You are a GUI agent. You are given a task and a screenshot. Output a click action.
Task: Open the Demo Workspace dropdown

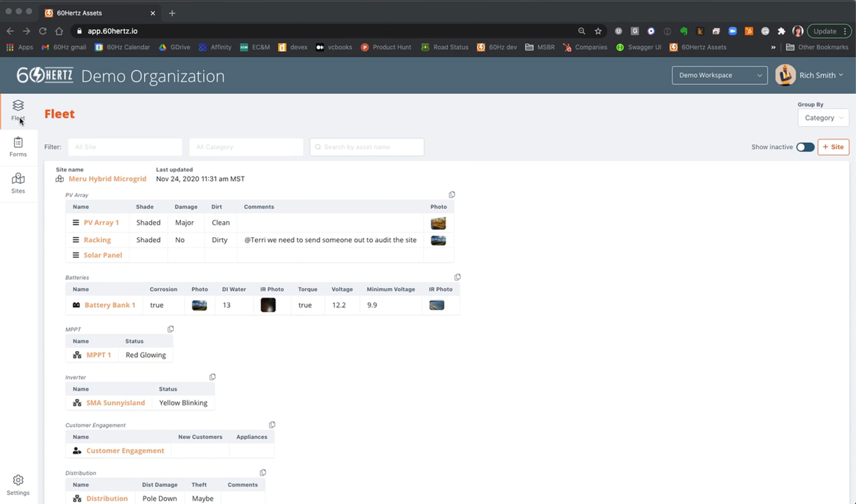pyautogui.click(x=719, y=75)
